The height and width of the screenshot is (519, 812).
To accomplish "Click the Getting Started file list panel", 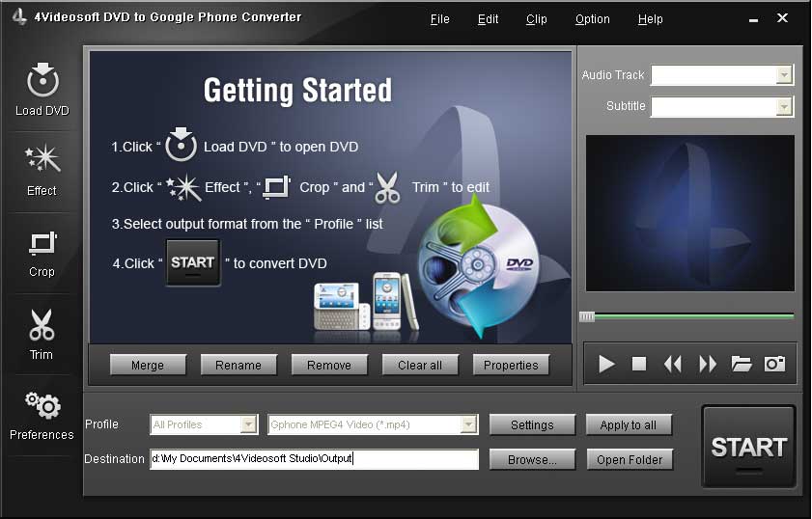I will 330,197.
